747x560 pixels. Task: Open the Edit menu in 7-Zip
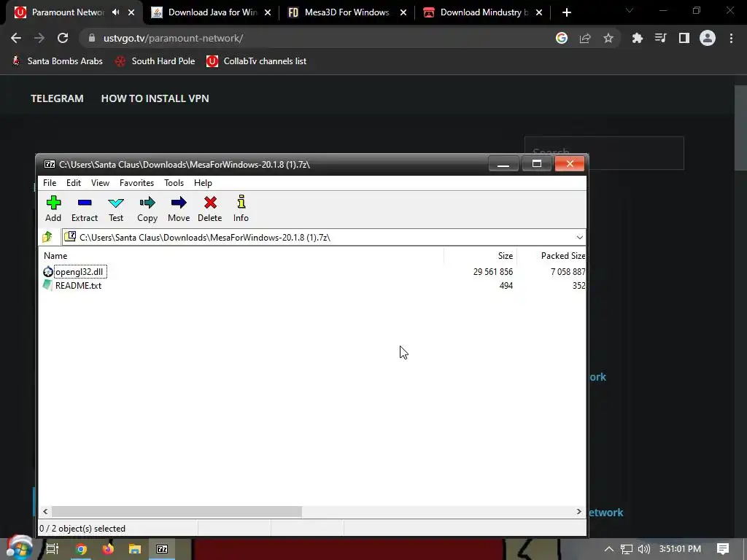coord(74,183)
